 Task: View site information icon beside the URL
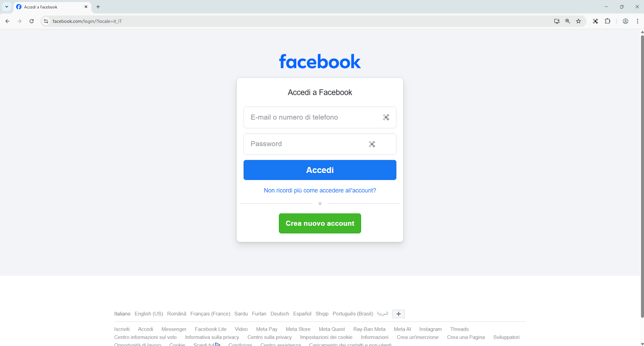46,21
